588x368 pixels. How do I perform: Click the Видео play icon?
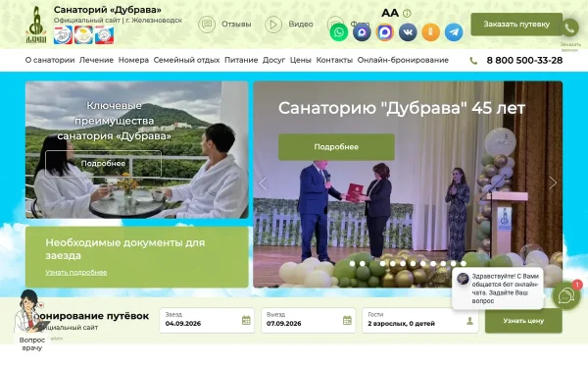pos(273,25)
